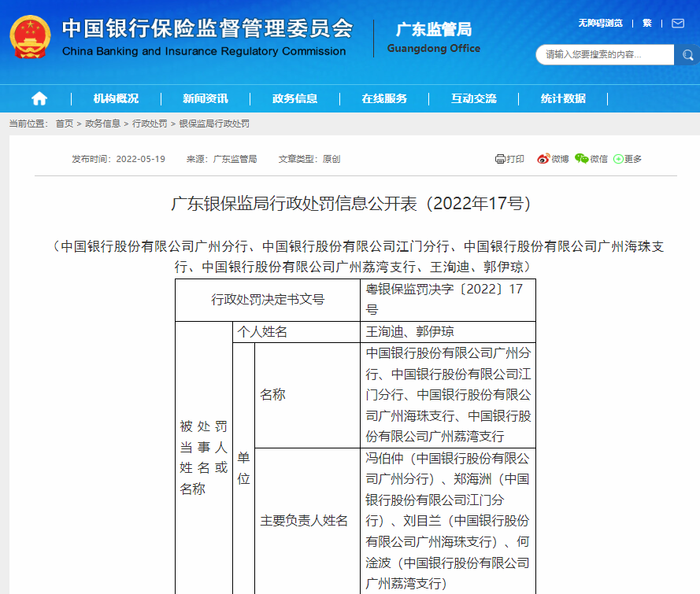Click the home icon in navigation bar
Screen dimensions: 700x594
click(39, 98)
